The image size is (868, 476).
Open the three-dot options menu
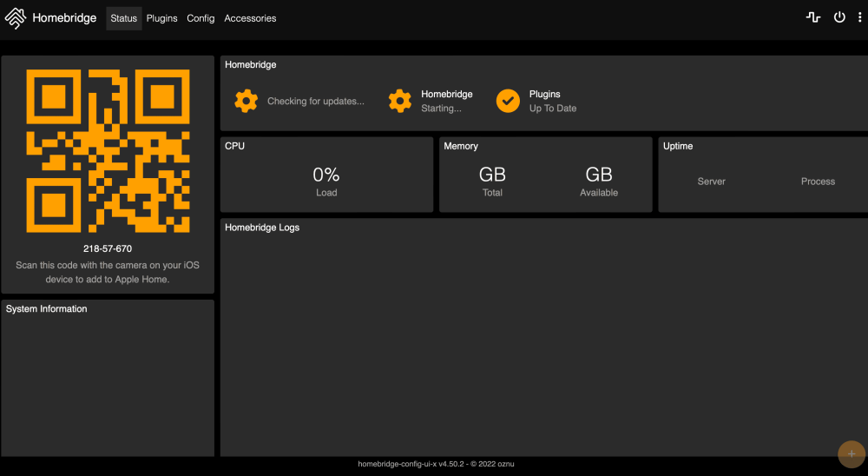(x=858, y=17)
